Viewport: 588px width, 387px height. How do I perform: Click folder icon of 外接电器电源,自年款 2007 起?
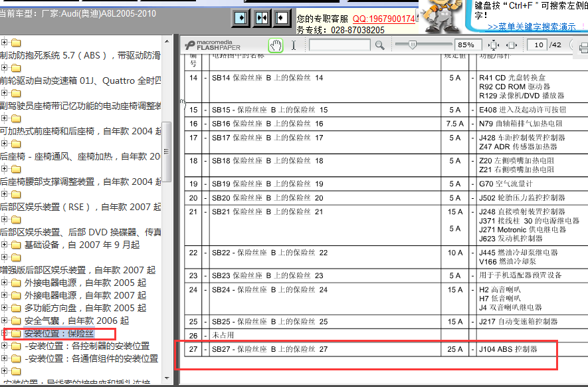[x=16, y=296]
